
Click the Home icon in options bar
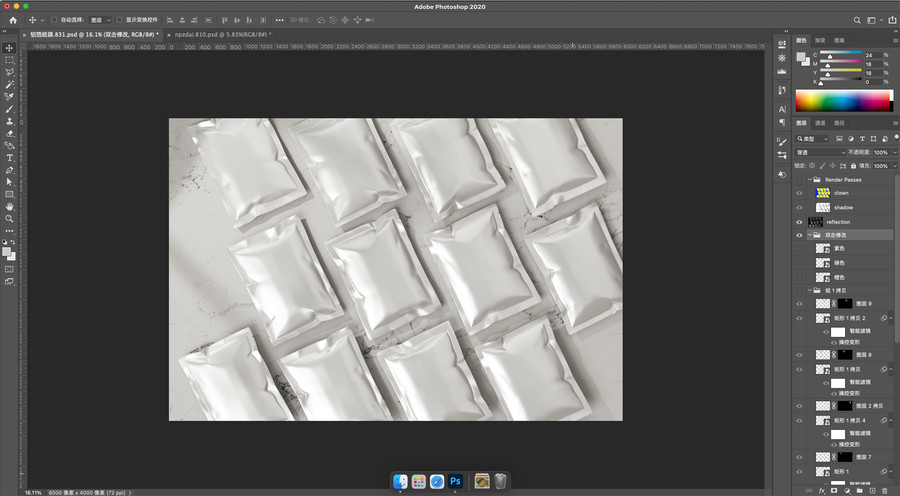tap(13, 20)
